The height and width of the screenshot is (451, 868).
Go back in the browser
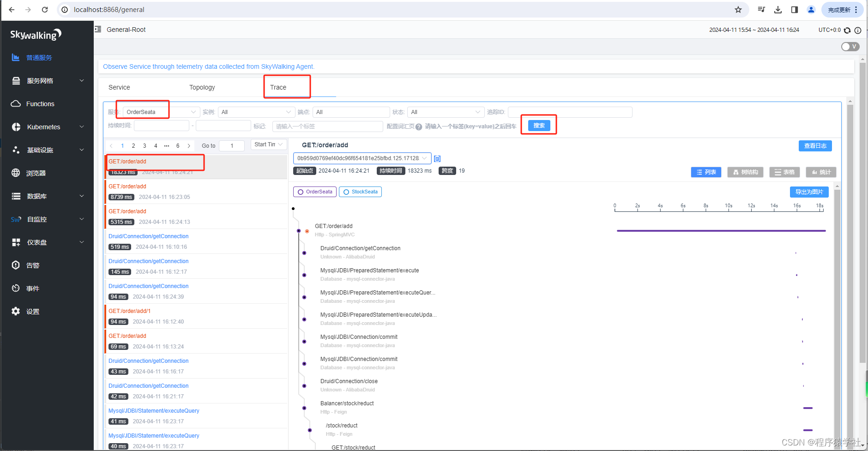(12, 10)
